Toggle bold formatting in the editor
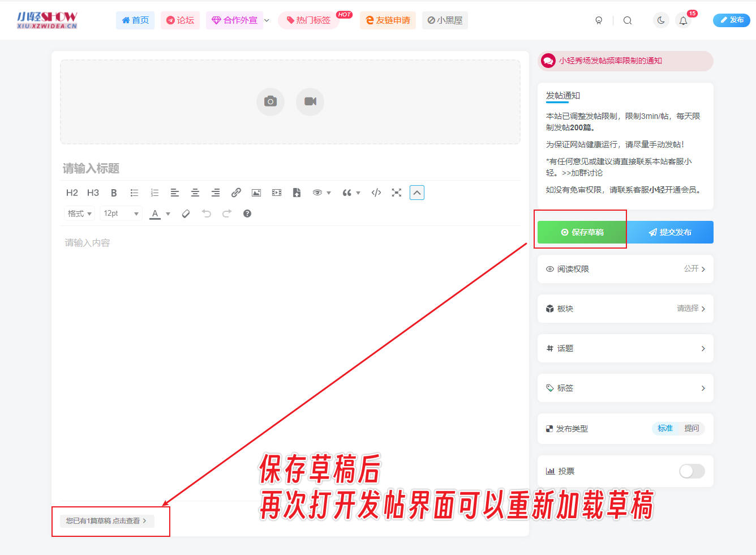 pos(114,193)
